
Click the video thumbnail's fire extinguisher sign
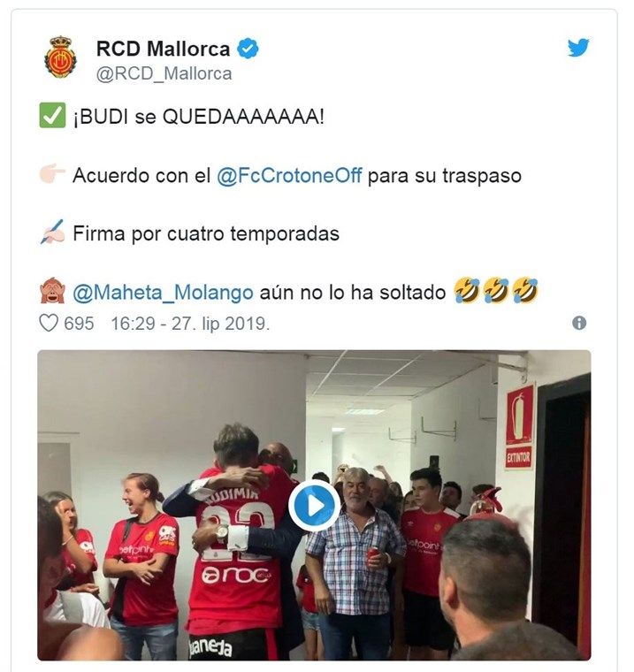[x=519, y=426]
